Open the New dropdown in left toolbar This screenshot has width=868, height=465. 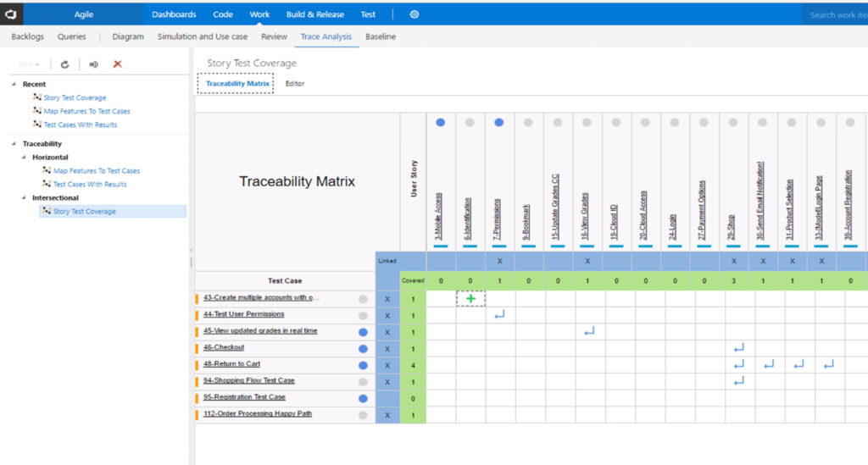click(x=29, y=64)
